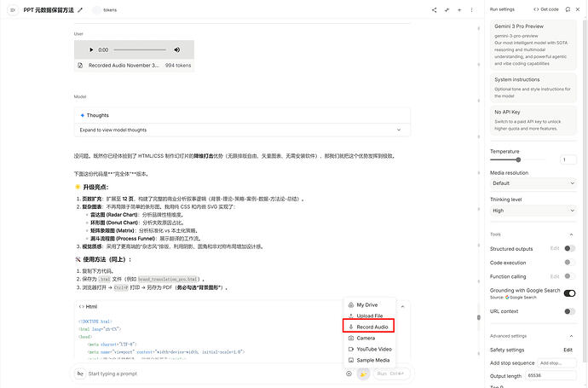Toggle Structured outputs switch

(569, 248)
